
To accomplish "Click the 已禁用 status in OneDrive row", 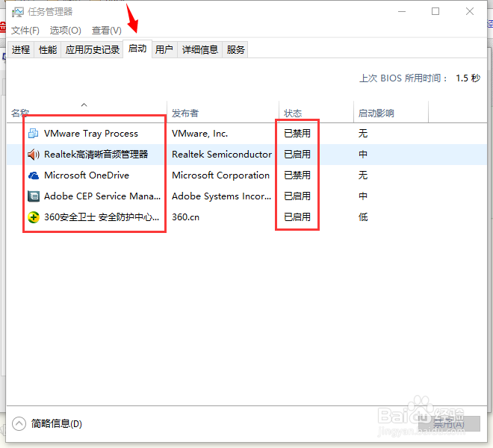I will tap(297, 175).
